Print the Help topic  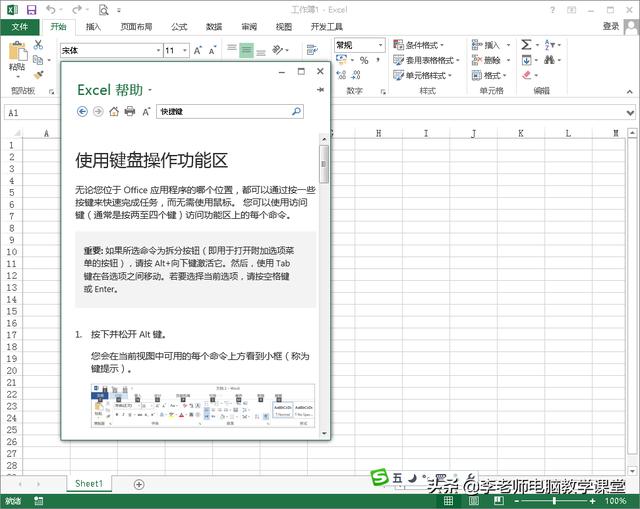click(x=130, y=111)
